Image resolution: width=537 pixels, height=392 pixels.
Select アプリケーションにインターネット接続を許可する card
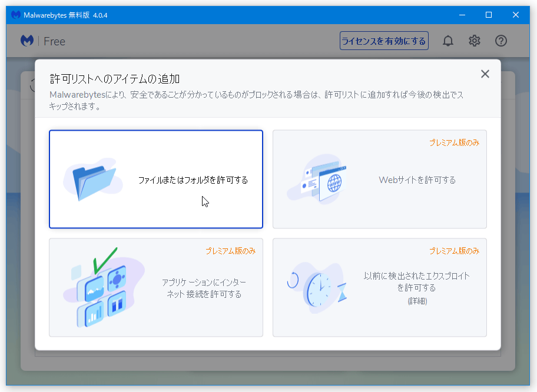156,288
